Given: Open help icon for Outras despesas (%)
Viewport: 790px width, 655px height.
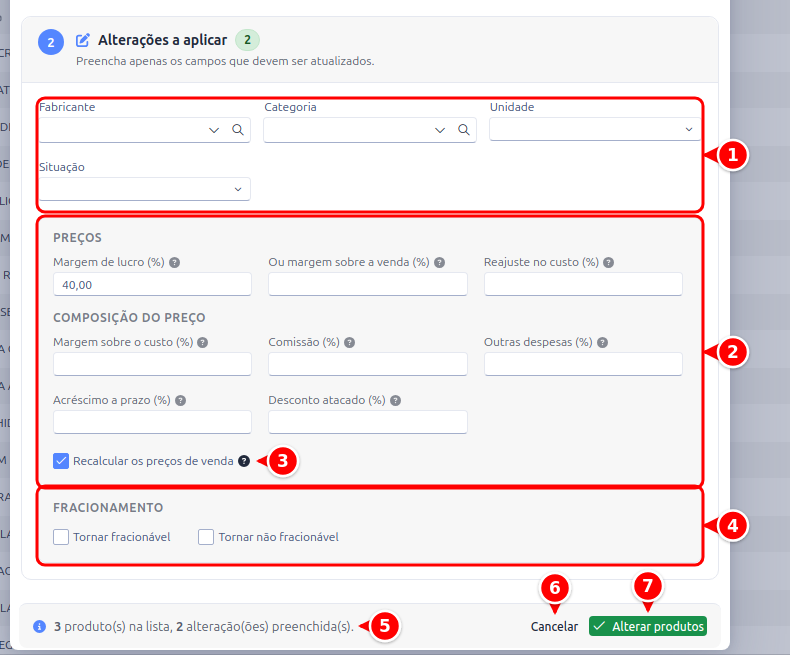Looking at the screenshot, I should pyautogui.click(x=603, y=343).
